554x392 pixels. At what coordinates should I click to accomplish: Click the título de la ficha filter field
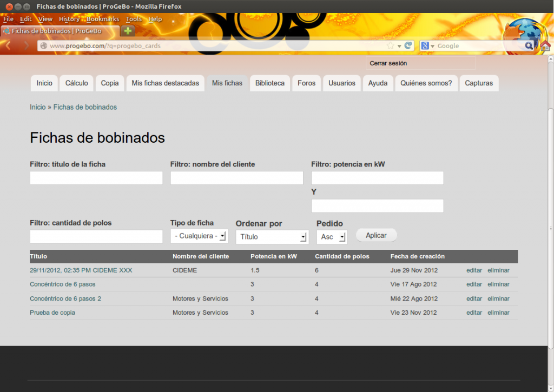point(96,178)
